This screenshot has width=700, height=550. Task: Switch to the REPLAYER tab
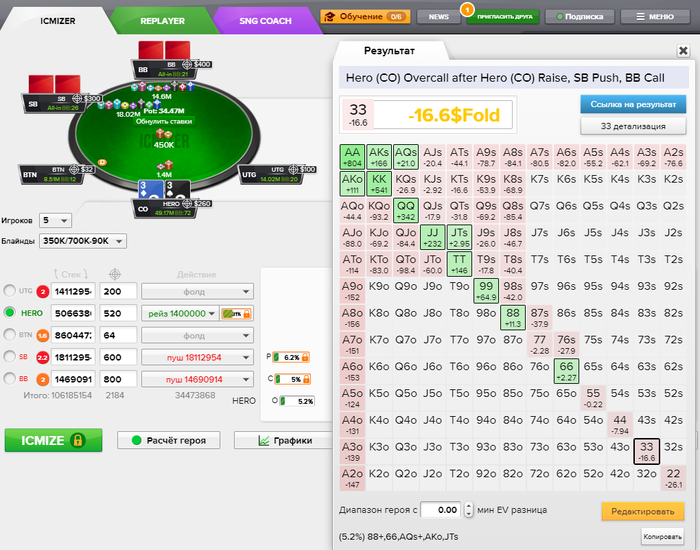[162, 21]
